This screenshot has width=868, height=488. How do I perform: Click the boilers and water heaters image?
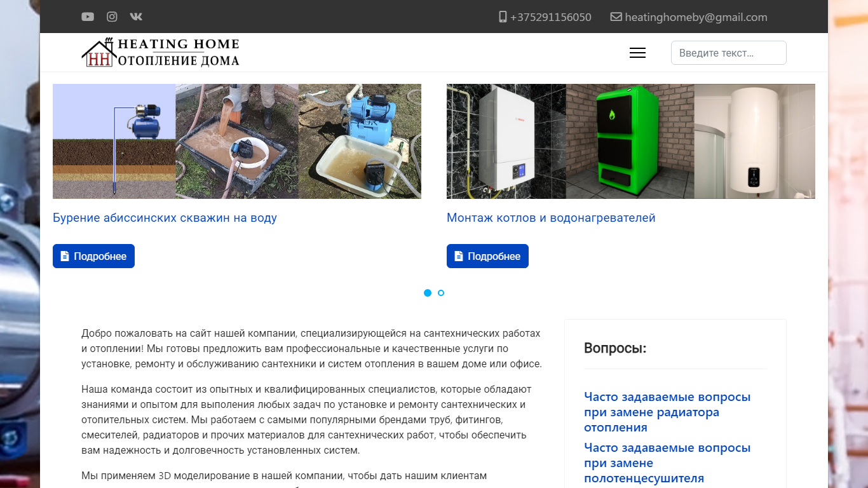point(631,141)
